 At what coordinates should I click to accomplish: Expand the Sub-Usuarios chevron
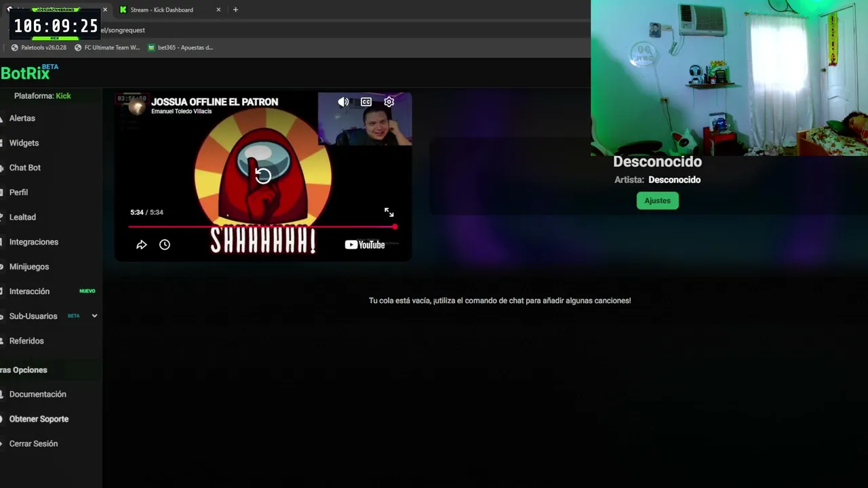point(94,316)
